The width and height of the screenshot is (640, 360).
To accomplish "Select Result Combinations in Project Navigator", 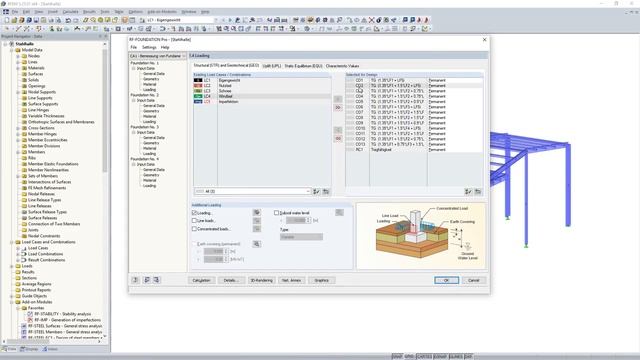I will (x=46, y=260).
